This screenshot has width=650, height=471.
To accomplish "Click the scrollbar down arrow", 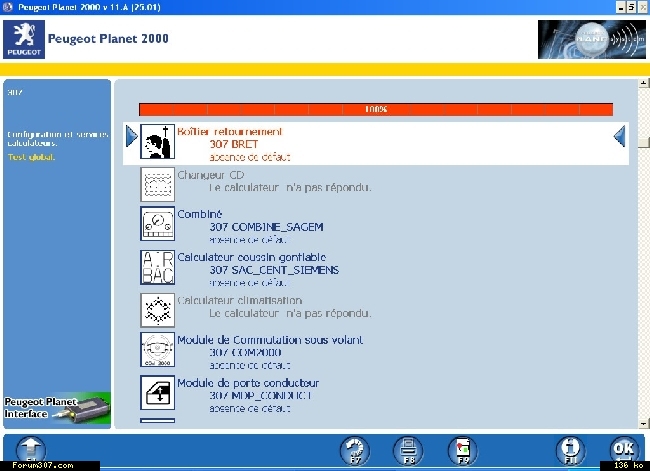I will [x=643, y=424].
